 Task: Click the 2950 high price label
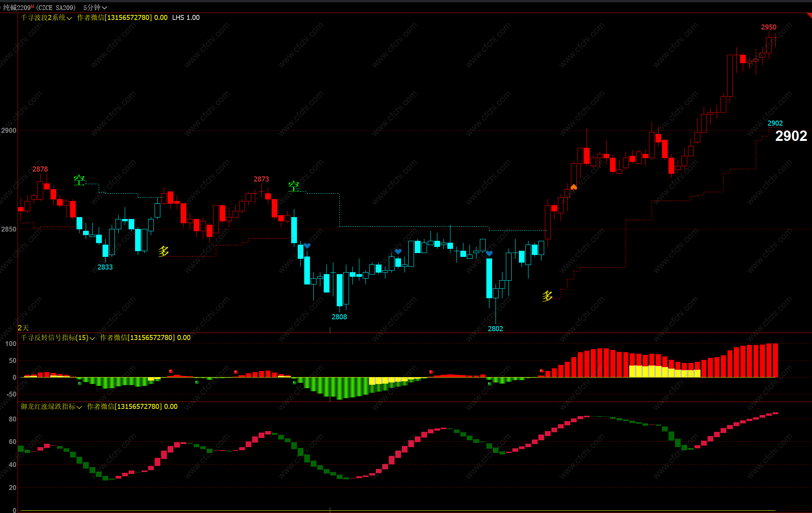768,27
